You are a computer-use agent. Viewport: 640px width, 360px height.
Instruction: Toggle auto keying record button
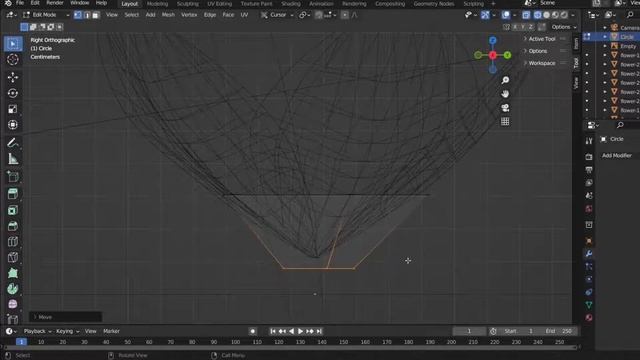253,331
